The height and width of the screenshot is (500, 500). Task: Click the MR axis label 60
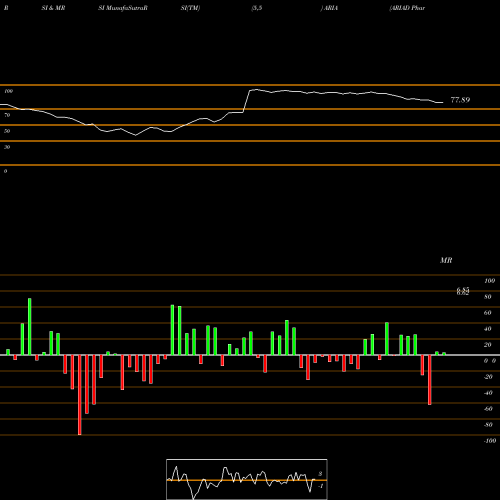pos(488,313)
